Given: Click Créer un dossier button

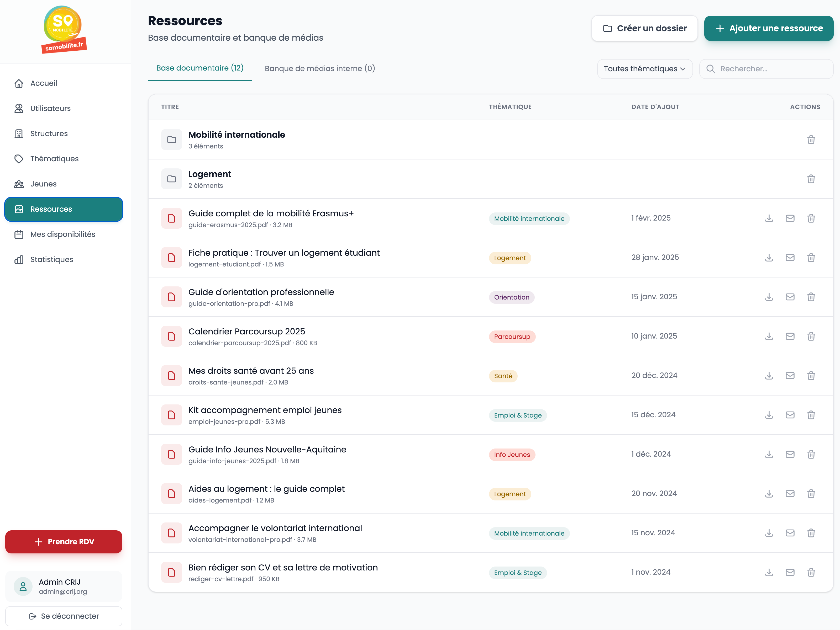Looking at the screenshot, I should point(644,29).
